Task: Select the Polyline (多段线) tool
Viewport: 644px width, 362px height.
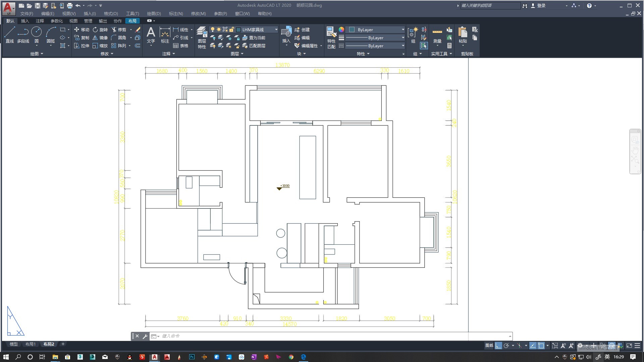Action: 23,35
